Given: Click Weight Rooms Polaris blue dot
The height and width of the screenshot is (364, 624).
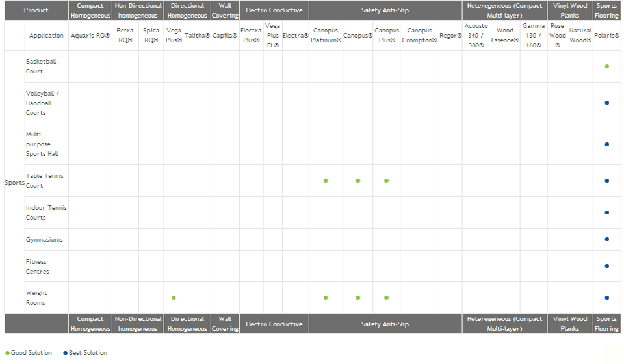Looking at the screenshot, I should (x=607, y=298).
